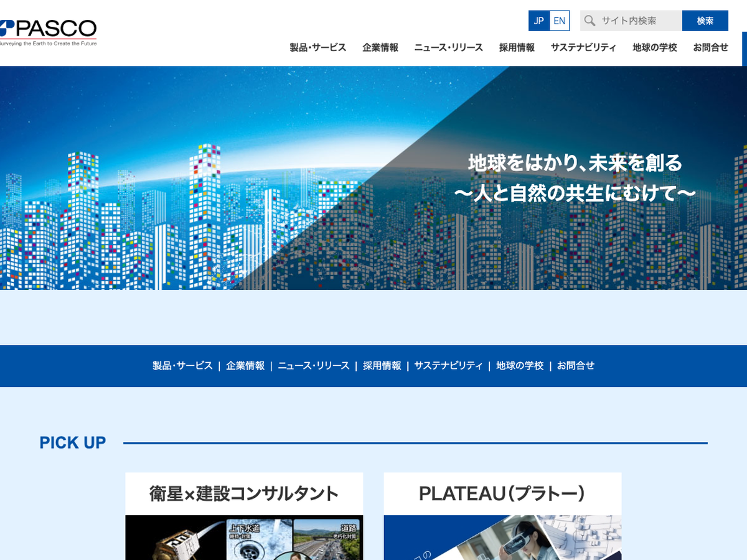
Task: Switch language to JP
Action: pyautogui.click(x=539, y=21)
